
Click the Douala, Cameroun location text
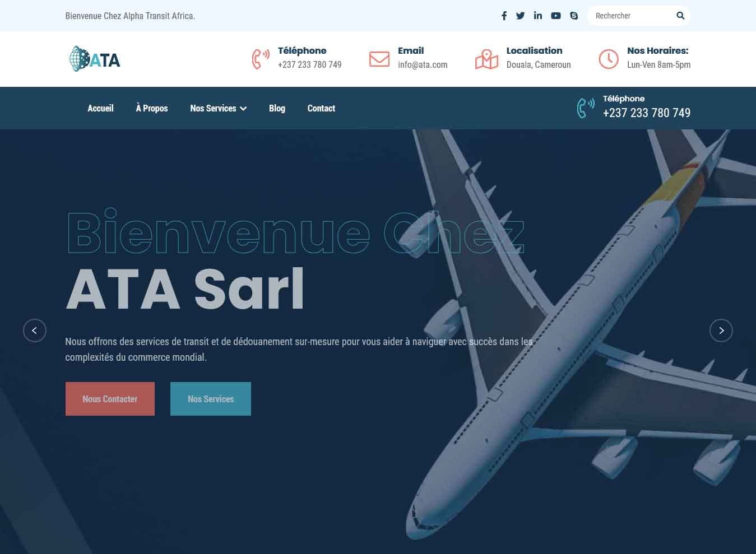pyautogui.click(x=539, y=64)
